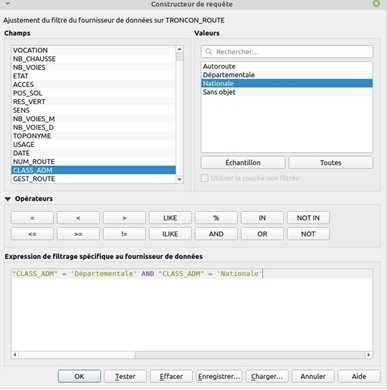Click the NOT operator button

(308, 234)
